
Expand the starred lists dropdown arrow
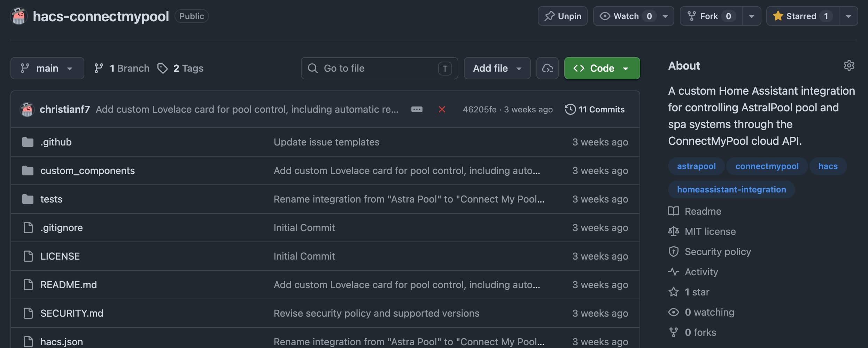(848, 16)
